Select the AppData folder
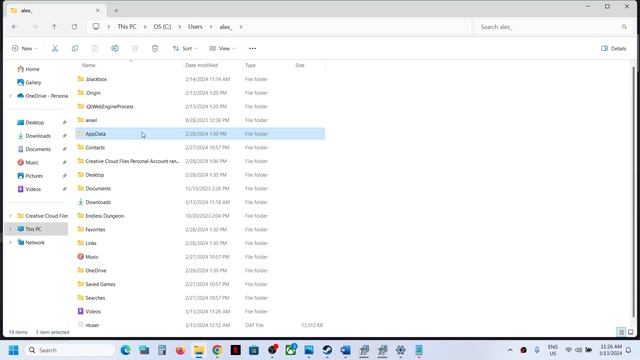The image size is (640, 360). click(200, 134)
